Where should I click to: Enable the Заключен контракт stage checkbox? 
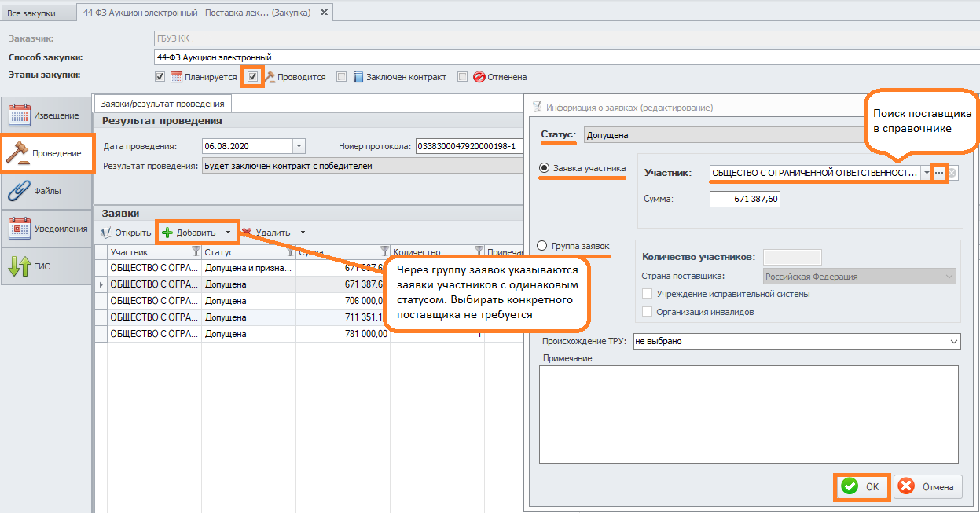341,77
